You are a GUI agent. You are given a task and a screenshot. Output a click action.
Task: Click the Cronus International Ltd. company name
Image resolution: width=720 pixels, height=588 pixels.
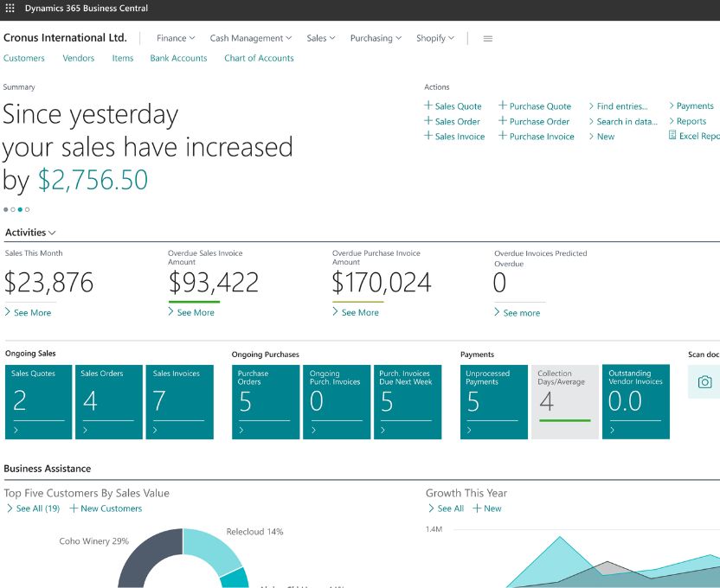coord(65,37)
